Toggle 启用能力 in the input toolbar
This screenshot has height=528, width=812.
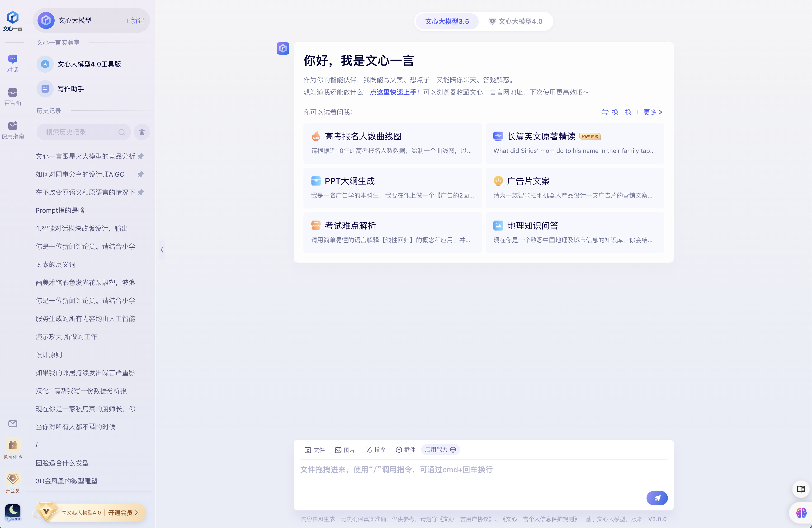(440, 450)
